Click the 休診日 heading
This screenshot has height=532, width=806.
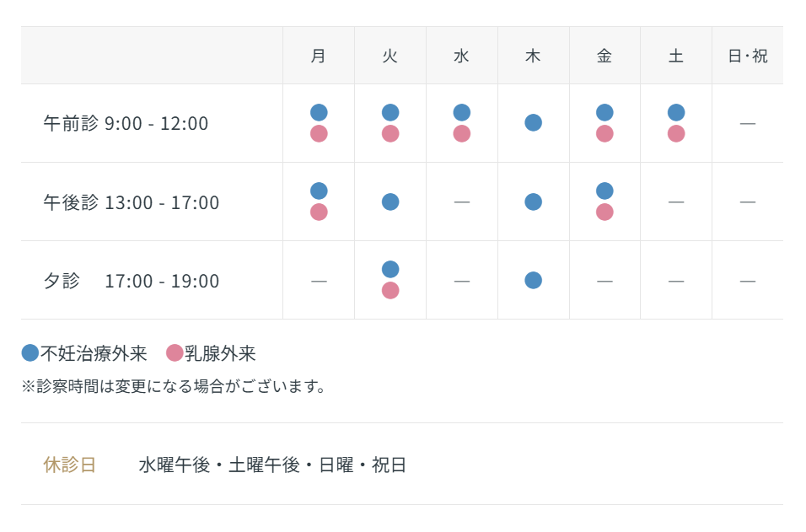[70, 465]
